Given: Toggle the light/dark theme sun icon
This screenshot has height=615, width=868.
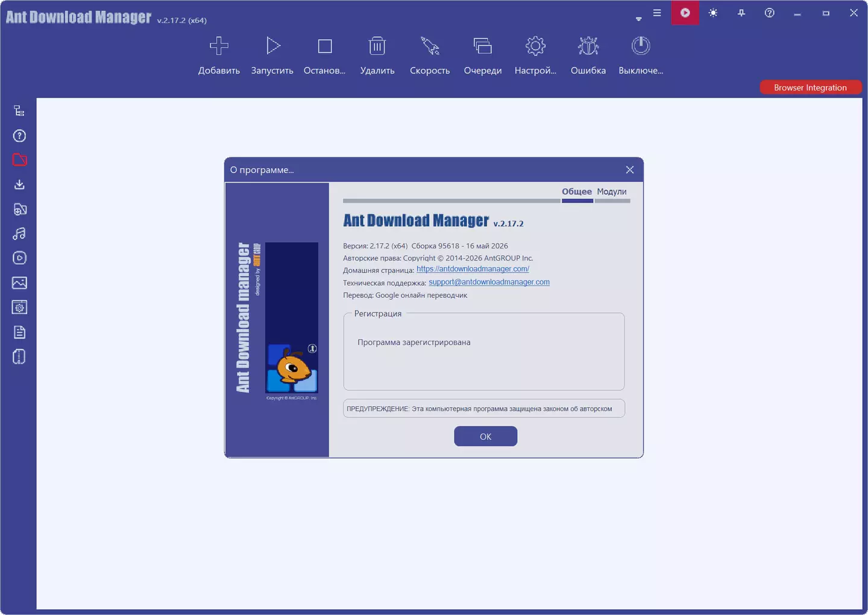Looking at the screenshot, I should 713,13.
